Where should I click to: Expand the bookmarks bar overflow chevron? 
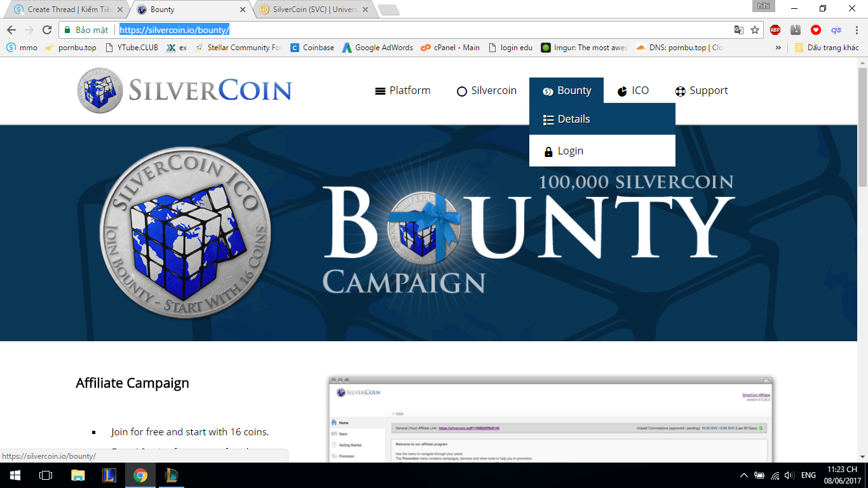tap(778, 48)
